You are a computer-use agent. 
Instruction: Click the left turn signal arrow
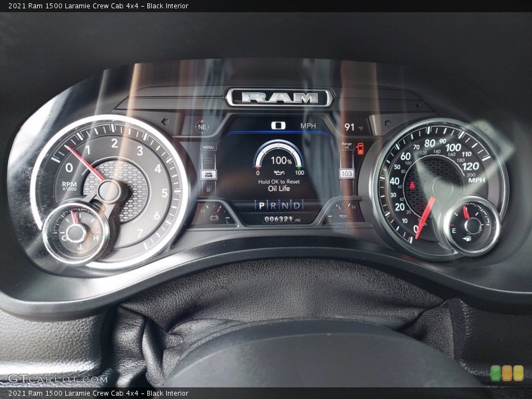165,121
